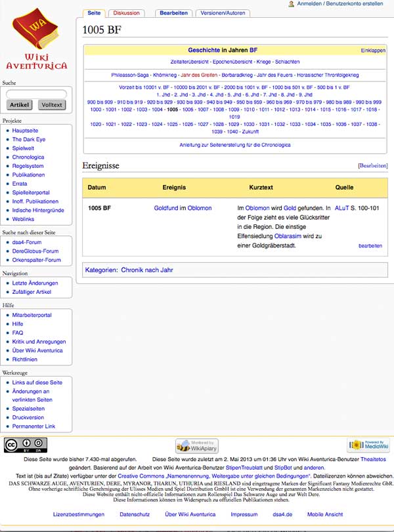This screenshot has width=394, height=532.
Task: Open Irdische Hintergründe sidebar link
Action: pyautogui.click(x=38, y=210)
